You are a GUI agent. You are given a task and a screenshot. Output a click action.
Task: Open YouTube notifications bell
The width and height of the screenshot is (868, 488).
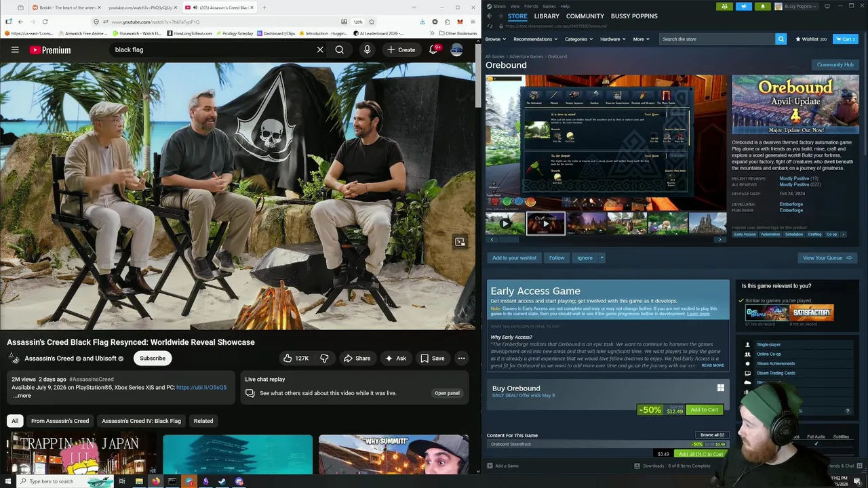point(433,49)
